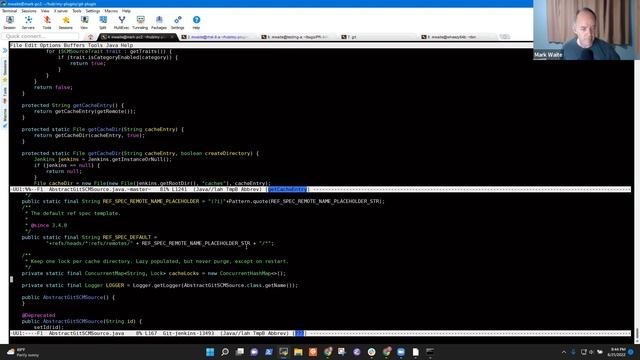This screenshot has height=360, width=640.
Task: Open the taskbar clock and date
Action: tap(616, 352)
